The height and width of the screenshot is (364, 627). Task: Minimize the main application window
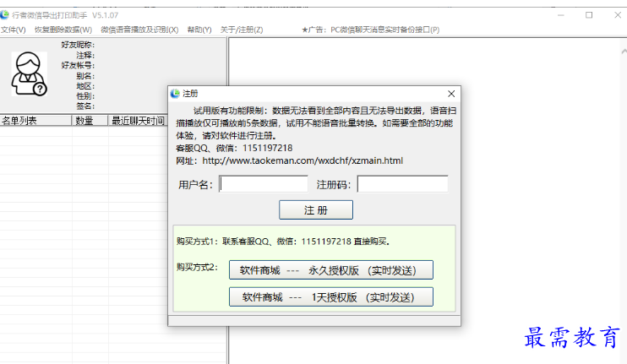point(560,15)
